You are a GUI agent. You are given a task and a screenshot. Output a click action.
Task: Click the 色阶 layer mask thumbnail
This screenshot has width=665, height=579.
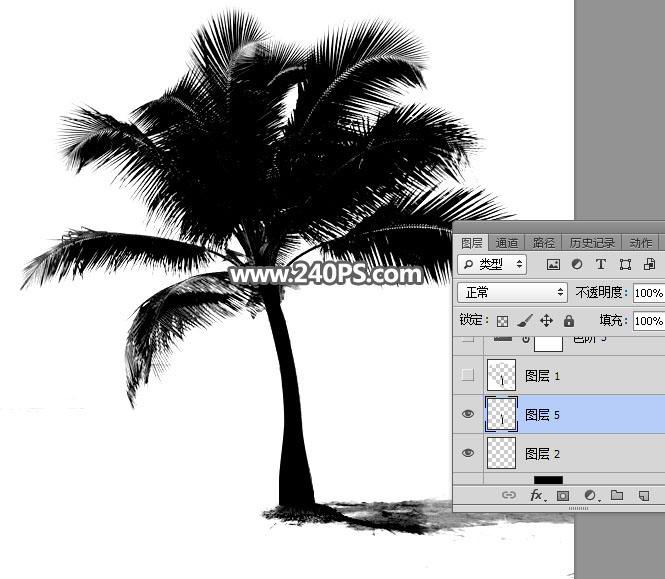tap(548, 343)
